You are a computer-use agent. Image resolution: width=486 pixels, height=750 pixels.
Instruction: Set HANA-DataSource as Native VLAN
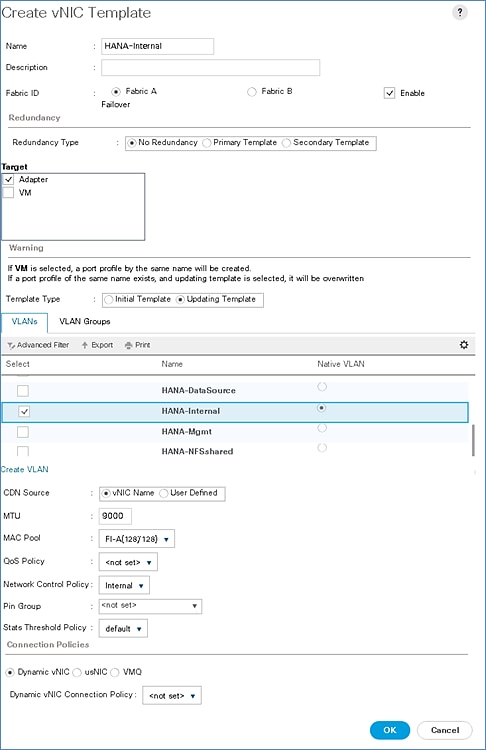point(322,386)
